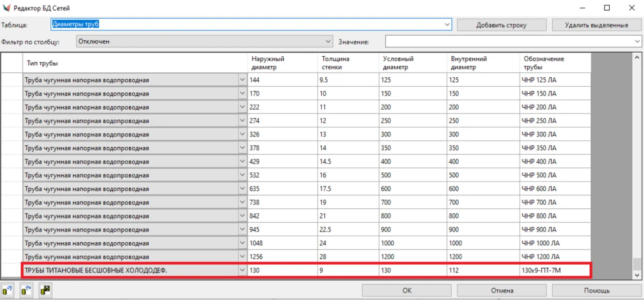Click the Толщина стенки column header
The height and width of the screenshot is (300, 644).
348,63
